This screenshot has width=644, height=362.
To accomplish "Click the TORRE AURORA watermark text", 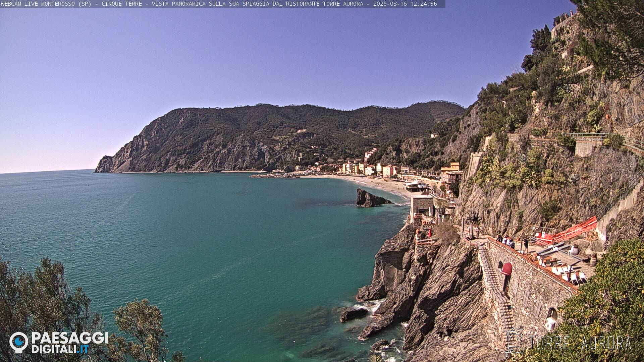I will coord(580,343).
